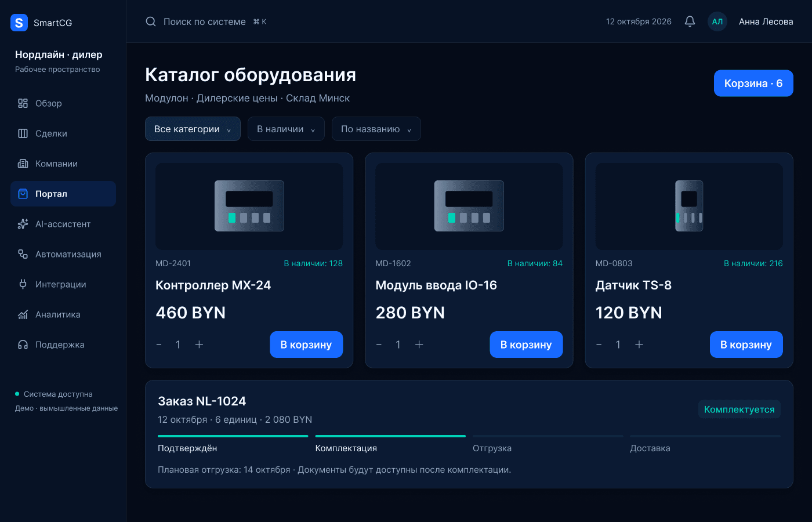Go to Обзор in the sidebar
The height and width of the screenshot is (522, 812).
[x=63, y=103]
